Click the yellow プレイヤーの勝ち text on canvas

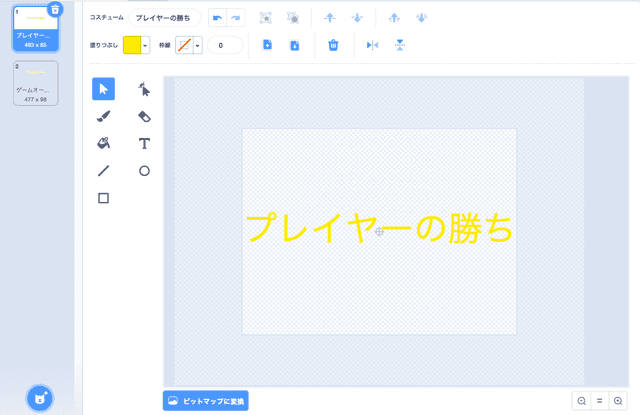point(379,228)
